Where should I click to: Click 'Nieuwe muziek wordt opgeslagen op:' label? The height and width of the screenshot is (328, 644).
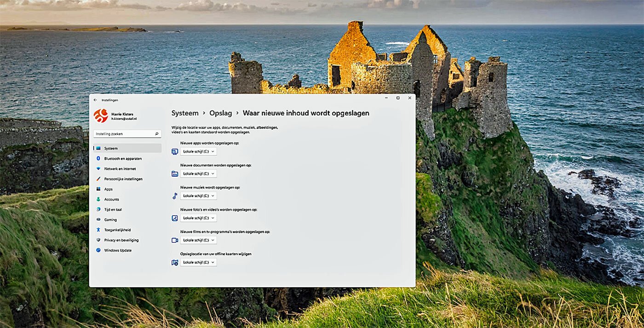pyautogui.click(x=210, y=187)
